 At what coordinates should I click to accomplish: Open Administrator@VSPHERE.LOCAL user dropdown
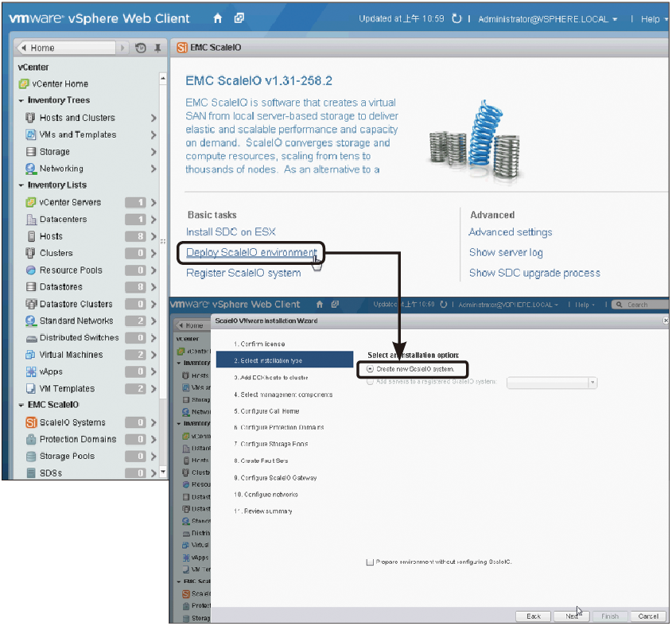point(548,19)
